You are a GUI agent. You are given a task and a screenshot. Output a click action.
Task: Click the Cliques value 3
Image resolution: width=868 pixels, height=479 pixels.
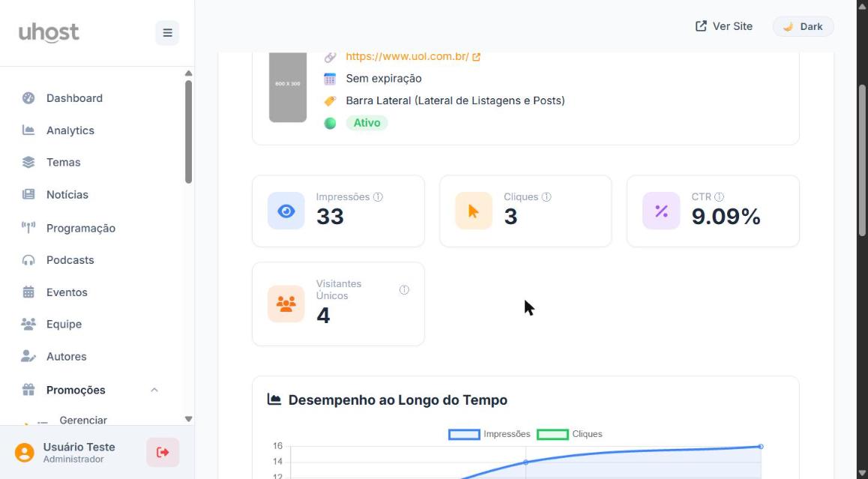[x=510, y=217]
